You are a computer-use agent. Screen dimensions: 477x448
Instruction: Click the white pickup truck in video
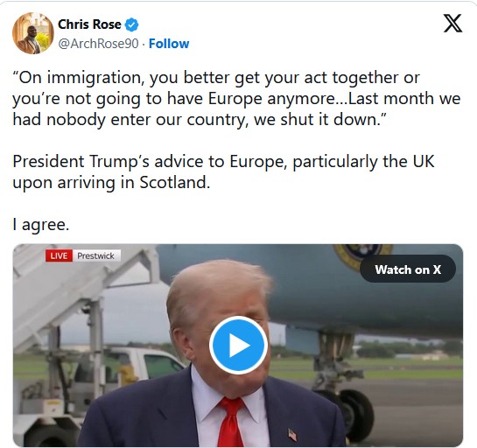point(138,363)
